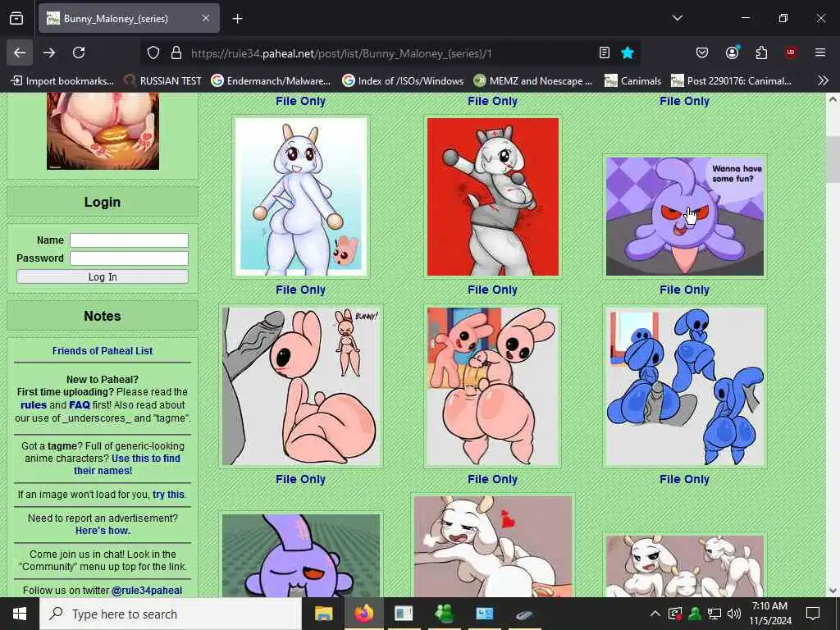The width and height of the screenshot is (840, 630).
Task: Collapse the Notes block header
Action: pos(103,316)
